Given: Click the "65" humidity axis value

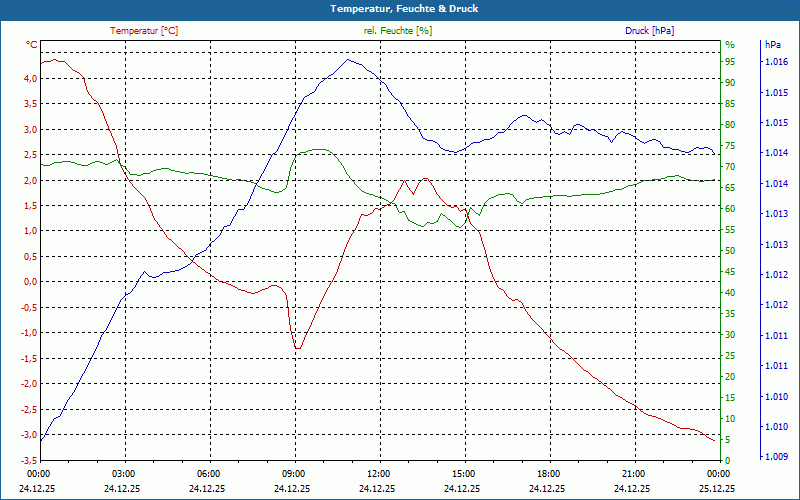Looking at the screenshot, I should coord(730,188).
